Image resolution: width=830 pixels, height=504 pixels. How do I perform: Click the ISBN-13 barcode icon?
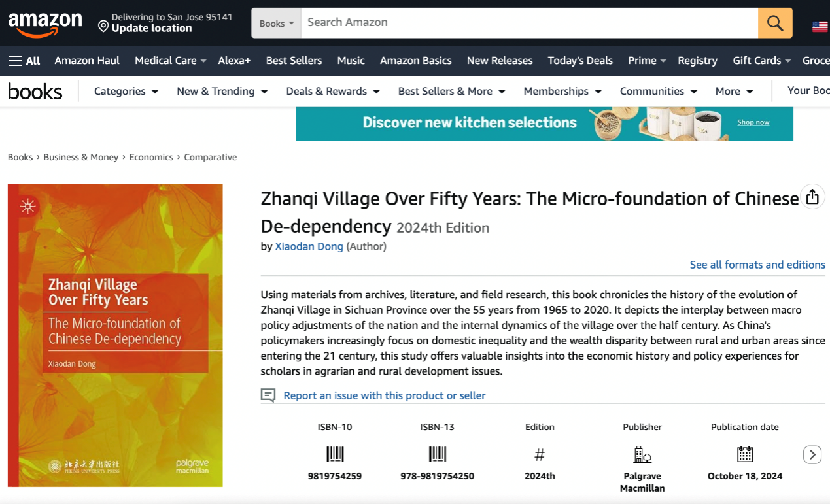[438, 454]
